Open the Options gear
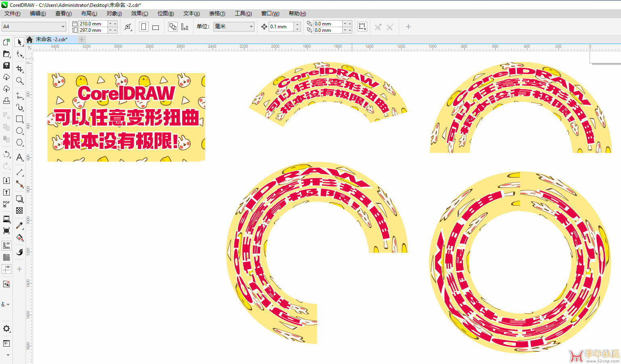Image resolution: width=621 pixels, height=364 pixels. (x=6, y=328)
